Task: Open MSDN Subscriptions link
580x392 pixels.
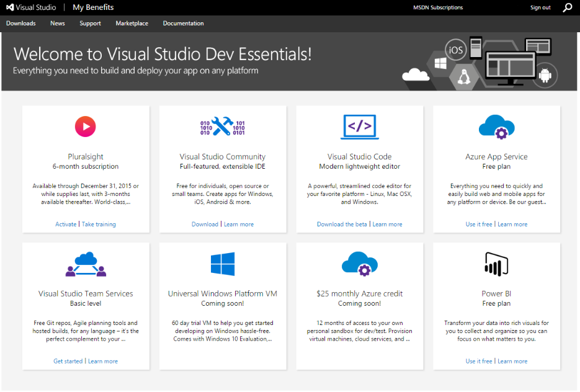Action: [x=438, y=7]
